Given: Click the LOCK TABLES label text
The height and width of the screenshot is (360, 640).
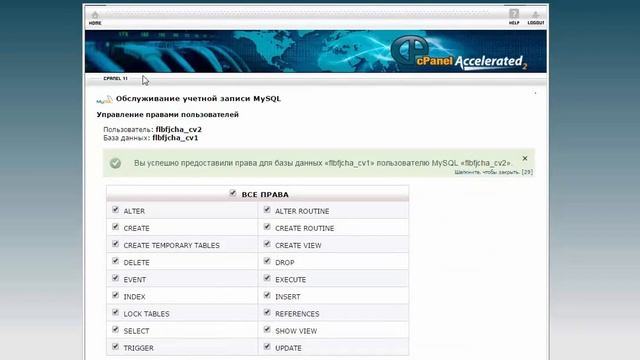Looking at the screenshot, I should pos(147,314).
